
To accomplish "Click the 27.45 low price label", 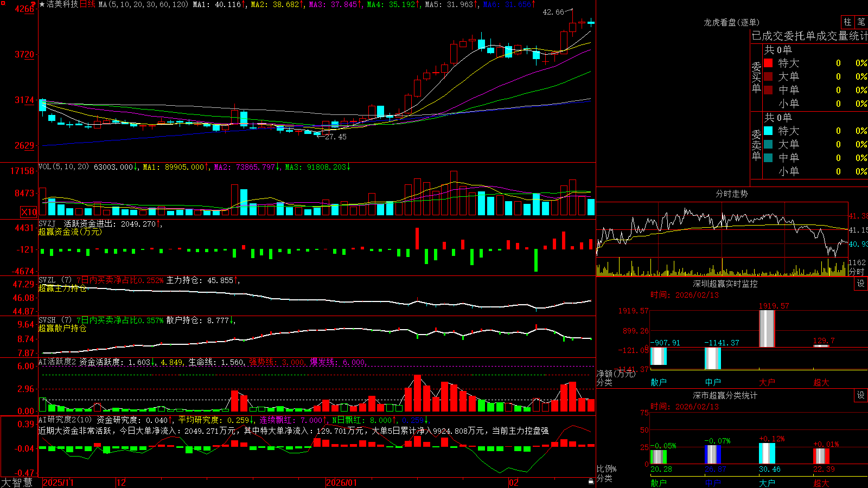I will point(336,137).
